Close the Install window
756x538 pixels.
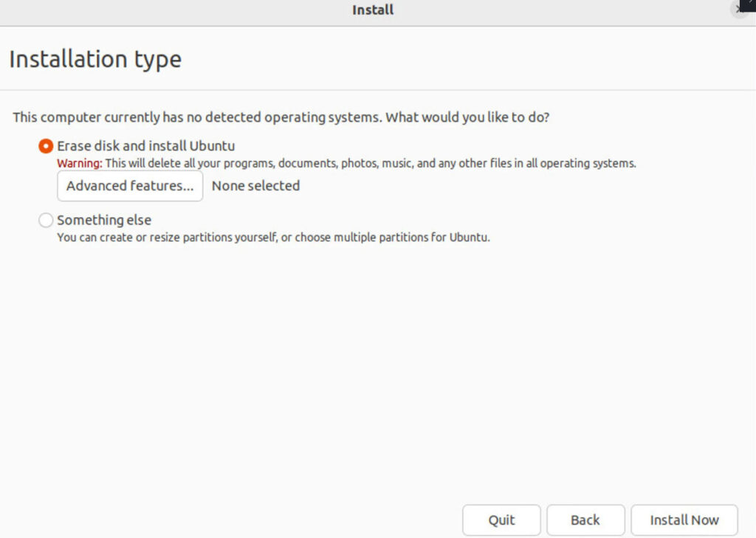(x=739, y=9)
